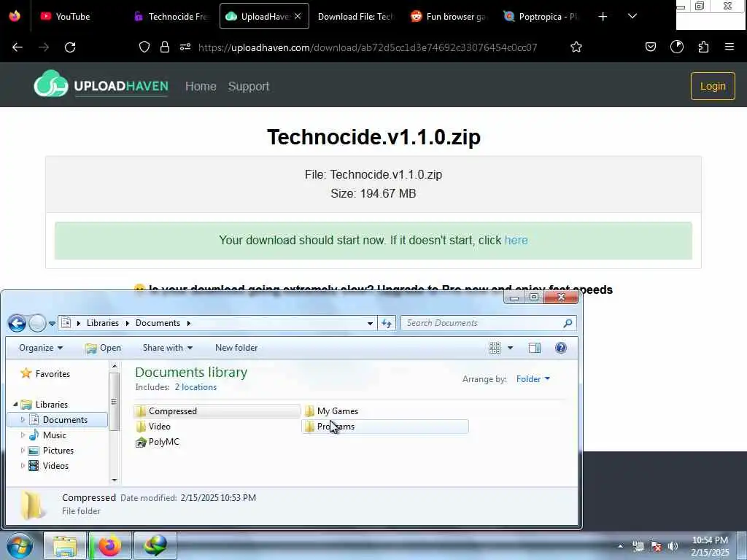Screen dimensions: 747x560
Task: Reload the UploadHaven page
Action: click(x=70, y=47)
